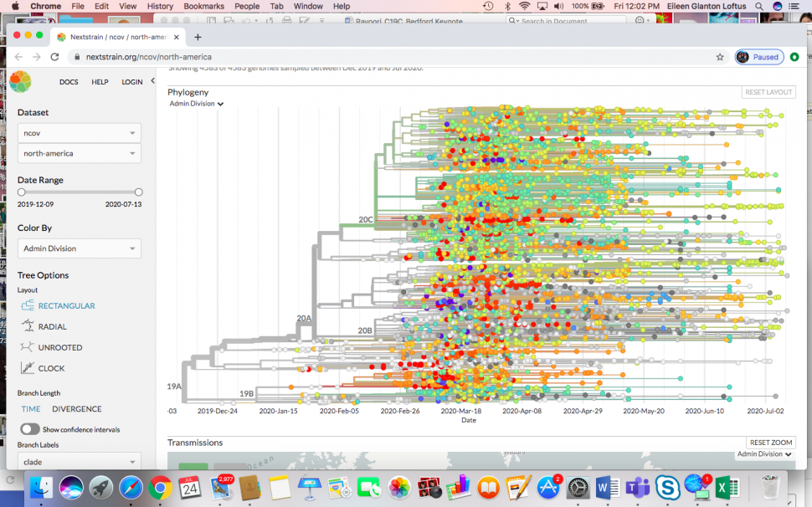Click the Reset Layout button
The width and height of the screenshot is (812, 507).
768,92
